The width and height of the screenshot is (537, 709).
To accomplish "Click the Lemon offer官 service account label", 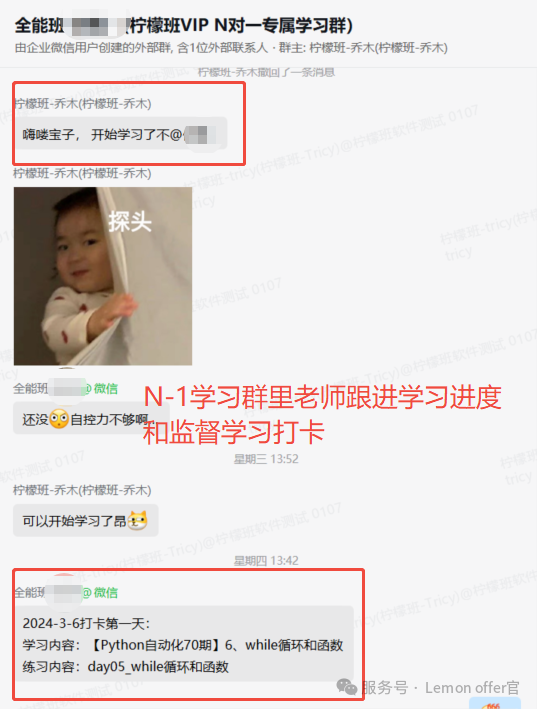I will [x=472, y=688].
